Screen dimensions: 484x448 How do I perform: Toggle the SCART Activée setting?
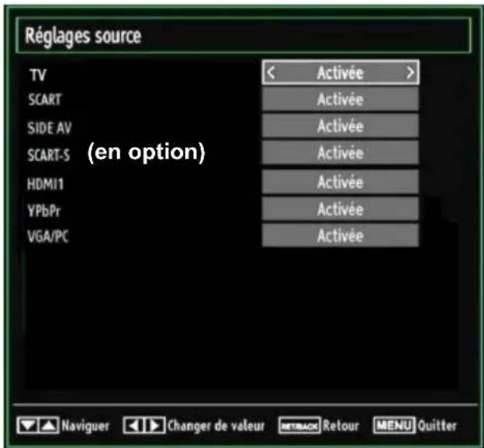[341, 99]
